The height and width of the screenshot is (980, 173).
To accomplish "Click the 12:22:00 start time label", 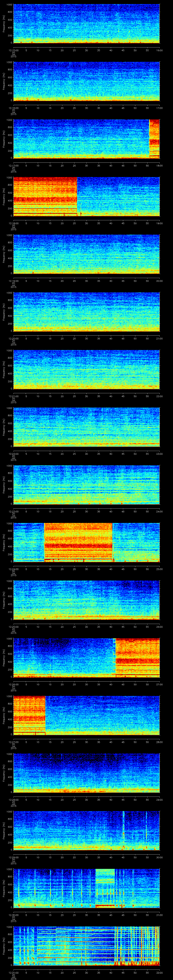I will [x=13, y=454].
